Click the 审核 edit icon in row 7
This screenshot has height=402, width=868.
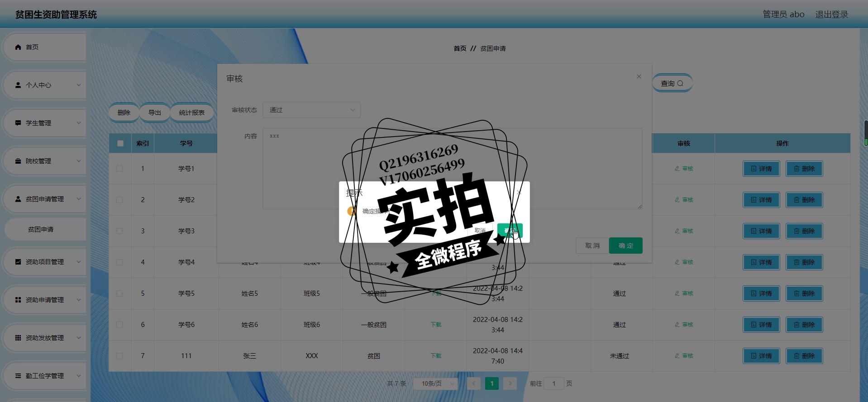point(684,356)
